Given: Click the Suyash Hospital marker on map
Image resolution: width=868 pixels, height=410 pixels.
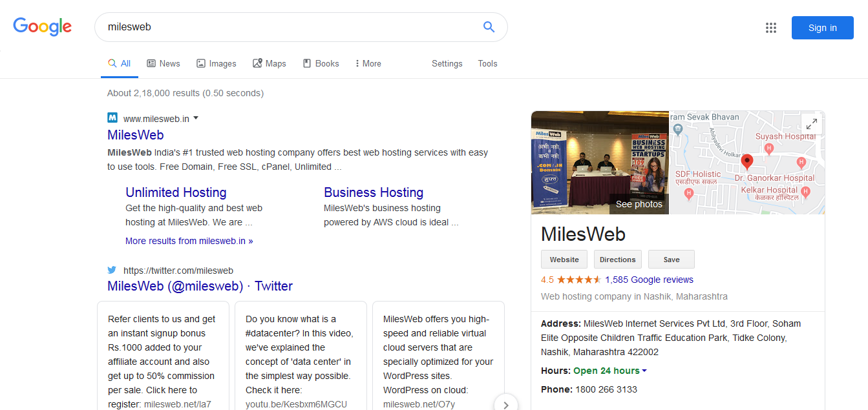Looking at the screenshot, I should pyautogui.click(x=768, y=149).
